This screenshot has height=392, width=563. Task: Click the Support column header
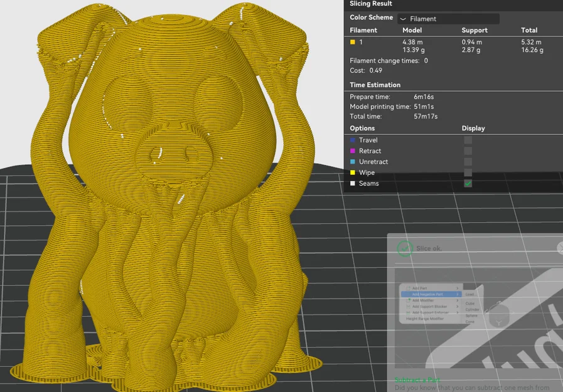click(475, 30)
